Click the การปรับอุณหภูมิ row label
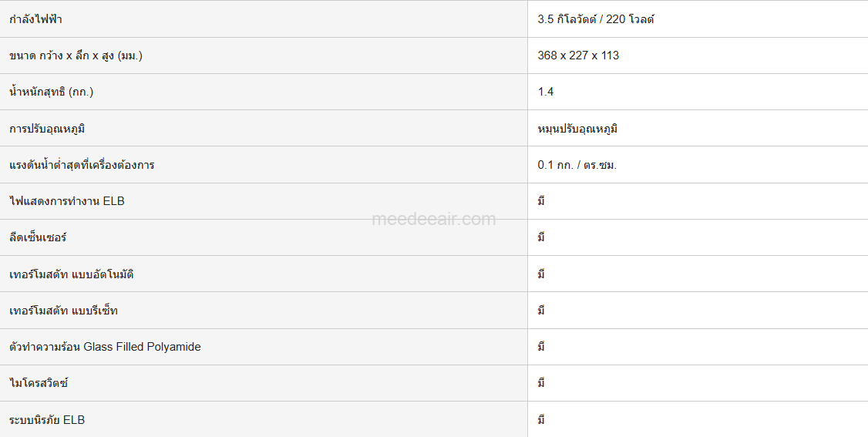868x437 pixels. (47, 129)
